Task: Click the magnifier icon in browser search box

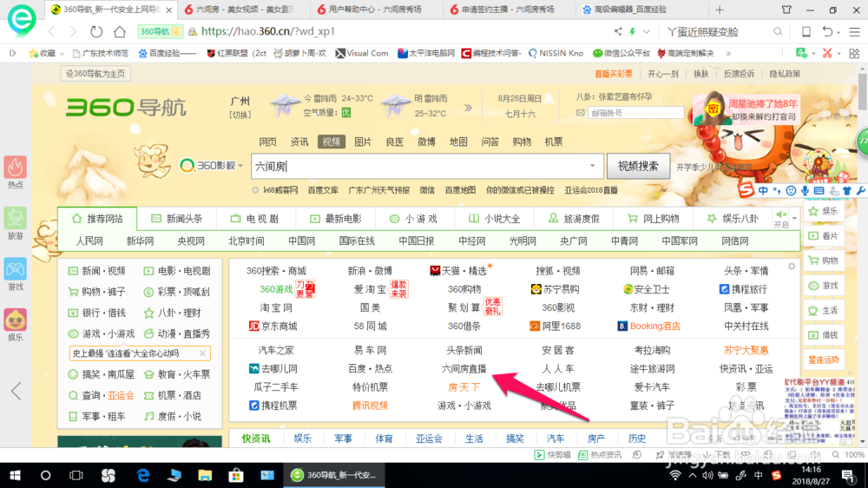Action: pos(778,31)
